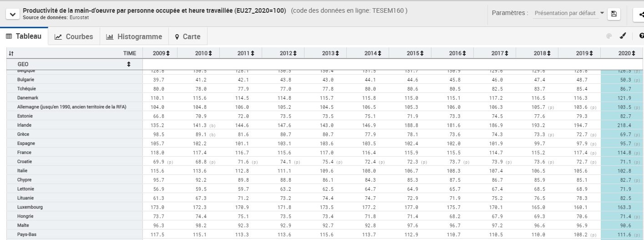Click the Allemagne row header
The width and height of the screenshot is (644, 240).
click(x=71, y=107)
